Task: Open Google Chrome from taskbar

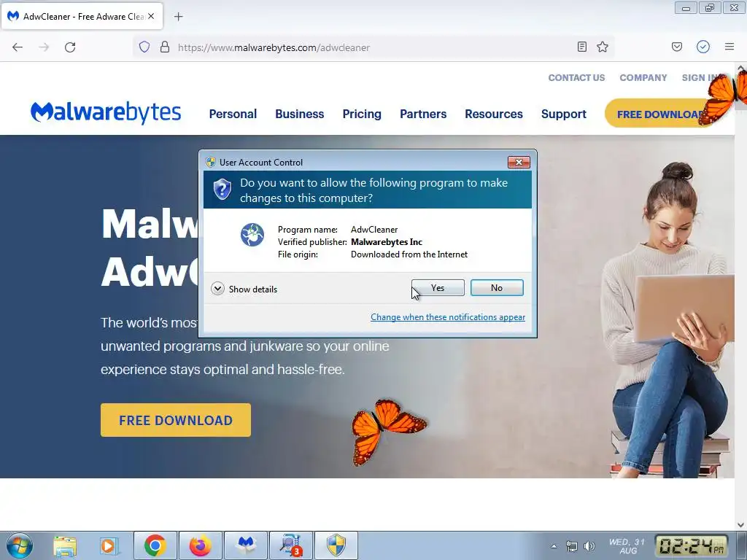Action: pyautogui.click(x=155, y=545)
